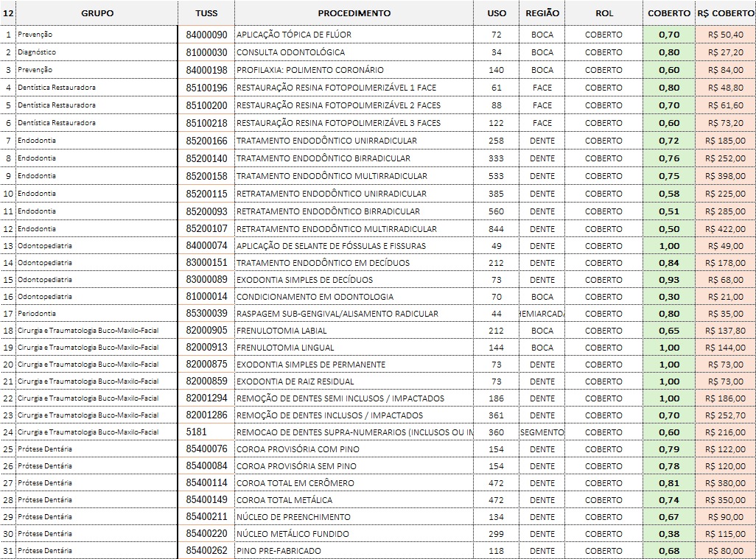Select the REGIÃO column header

coord(542,13)
